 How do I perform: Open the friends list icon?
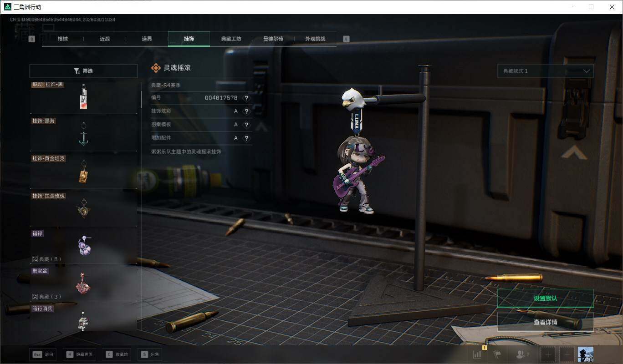pos(521,354)
